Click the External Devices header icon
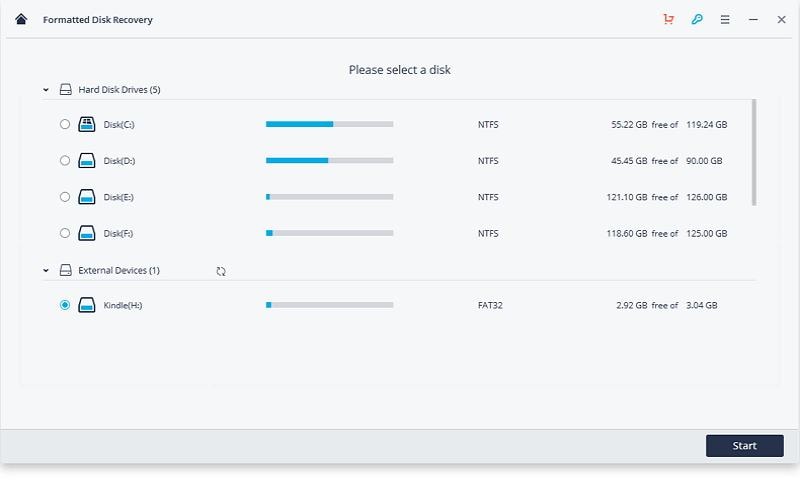This screenshot has height=480, width=800. tap(66, 270)
